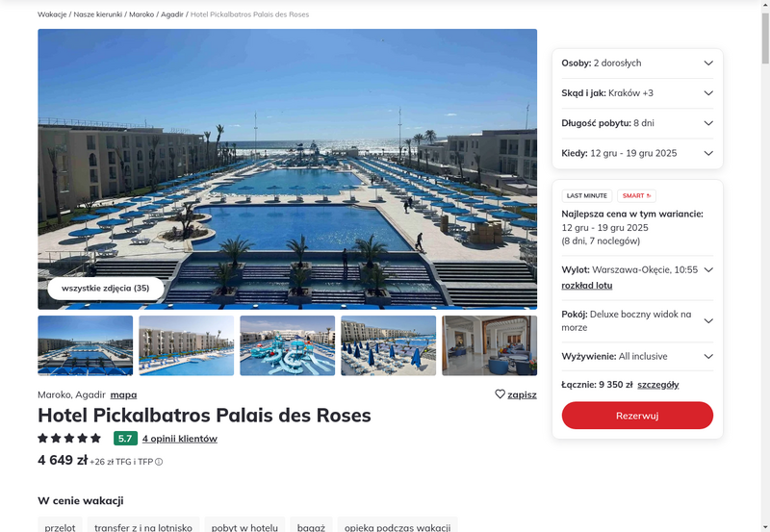Screen dimensions: 770x532
Task: Click the TFG i TFP info icon
Action: [159, 462]
